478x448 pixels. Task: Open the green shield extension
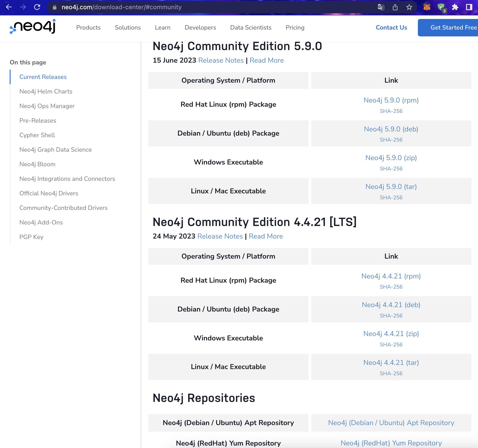click(441, 8)
